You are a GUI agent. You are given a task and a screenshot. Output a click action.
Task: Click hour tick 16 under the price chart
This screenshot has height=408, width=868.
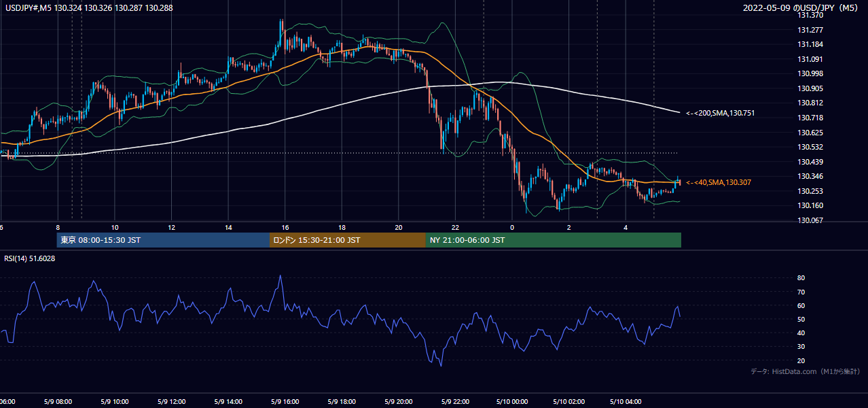[x=285, y=227]
